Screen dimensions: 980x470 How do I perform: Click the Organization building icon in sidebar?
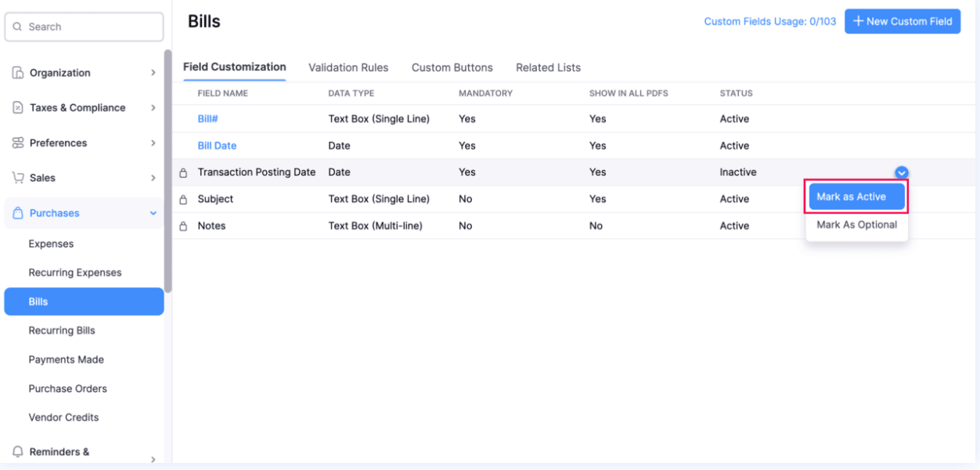click(17, 73)
